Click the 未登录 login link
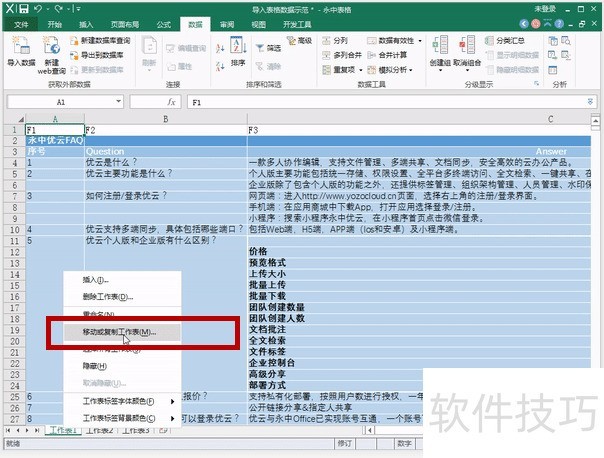The width and height of the screenshot is (604, 458). pyautogui.click(x=573, y=7)
